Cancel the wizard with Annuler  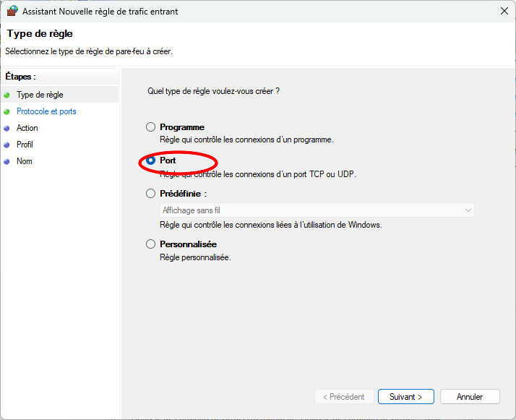[469, 397]
